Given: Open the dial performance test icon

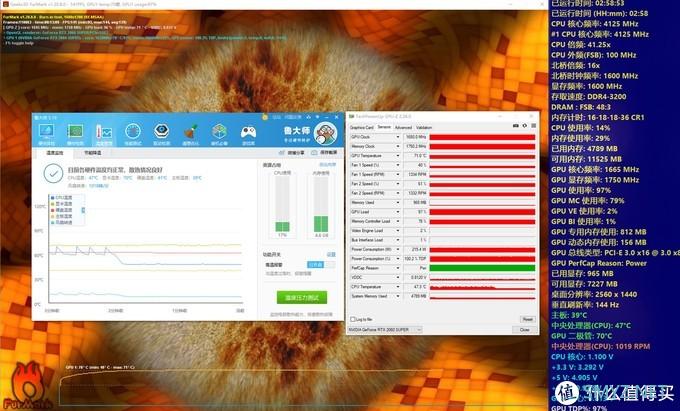Looking at the screenshot, I should coord(133,132).
